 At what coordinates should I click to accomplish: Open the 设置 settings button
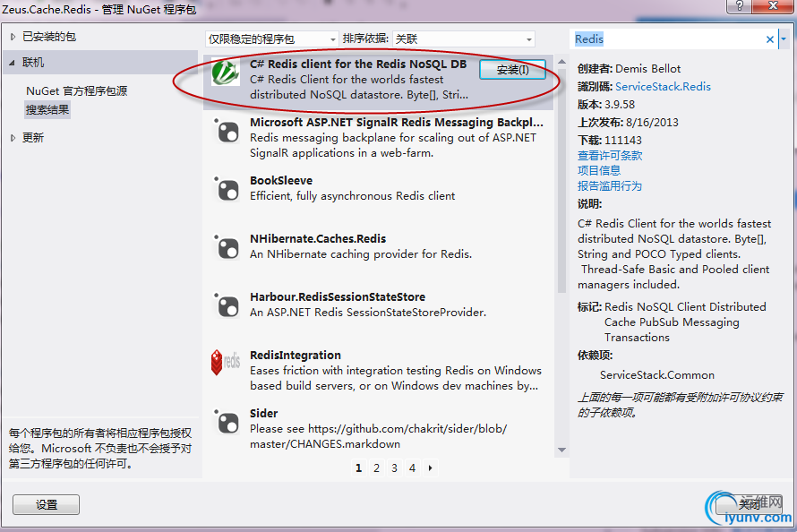point(47,504)
